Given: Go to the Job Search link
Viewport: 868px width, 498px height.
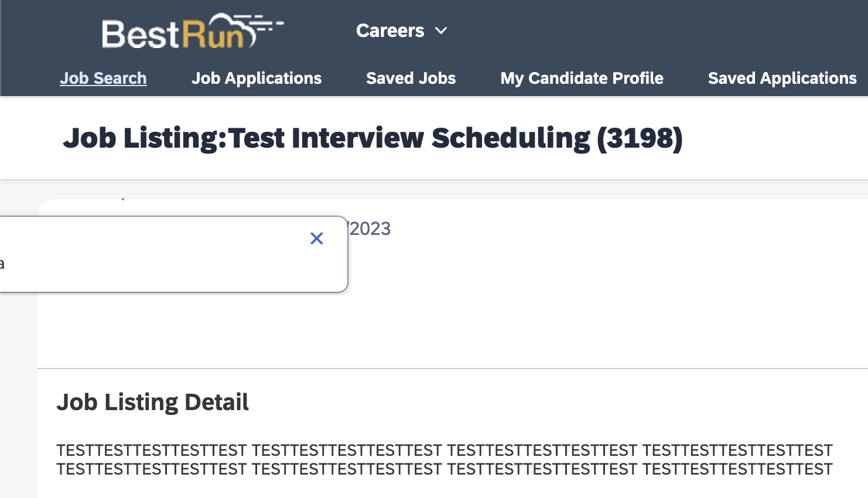Looking at the screenshot, I should (103, 78).
